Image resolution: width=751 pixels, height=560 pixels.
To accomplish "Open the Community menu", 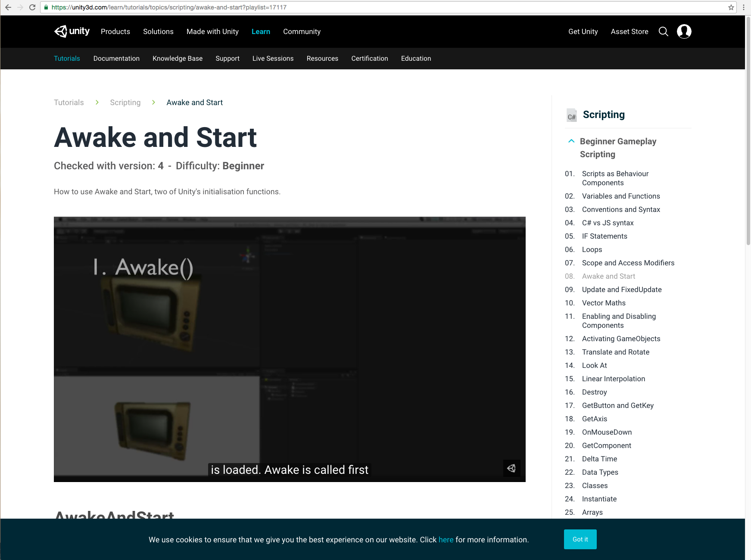I will point(302,31).
